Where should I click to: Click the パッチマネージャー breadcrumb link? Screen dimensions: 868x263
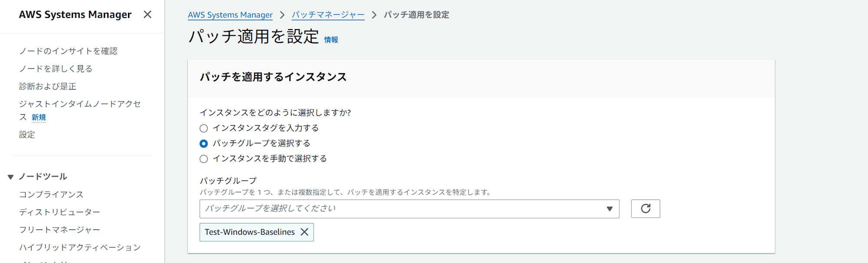pos(328,15)
